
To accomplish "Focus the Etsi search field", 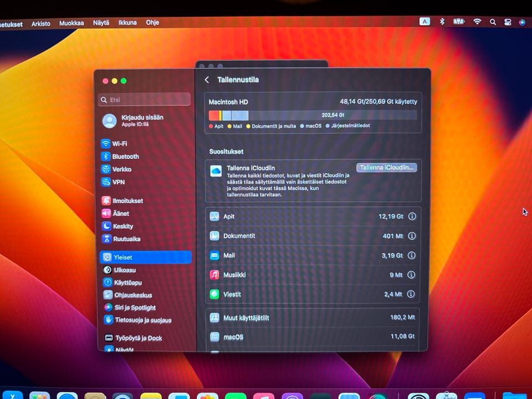I will coord(145,99).
